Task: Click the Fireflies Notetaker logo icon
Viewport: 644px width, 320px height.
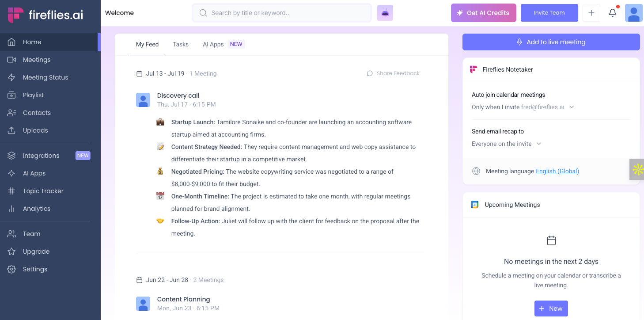Action: coord(474,69)
